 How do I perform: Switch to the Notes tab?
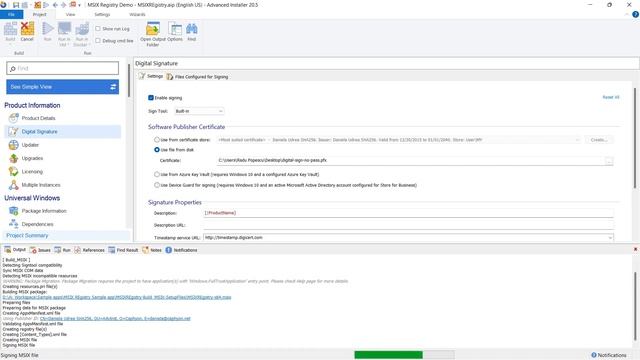coord(152,250)
